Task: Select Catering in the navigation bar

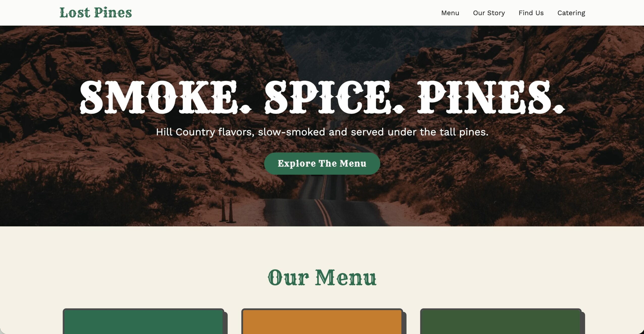Action: 571,13
